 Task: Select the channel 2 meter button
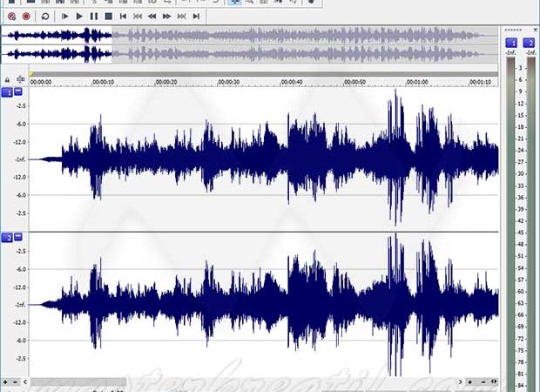pos(529,43)
